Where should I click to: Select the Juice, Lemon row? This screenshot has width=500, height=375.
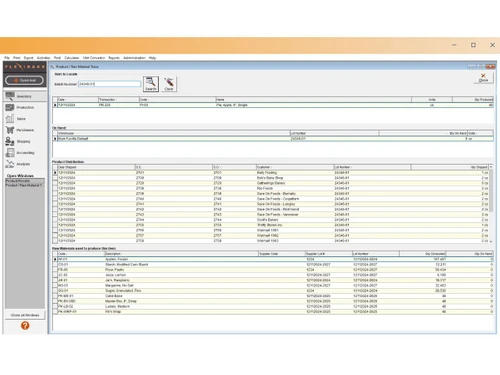[273, 275]
